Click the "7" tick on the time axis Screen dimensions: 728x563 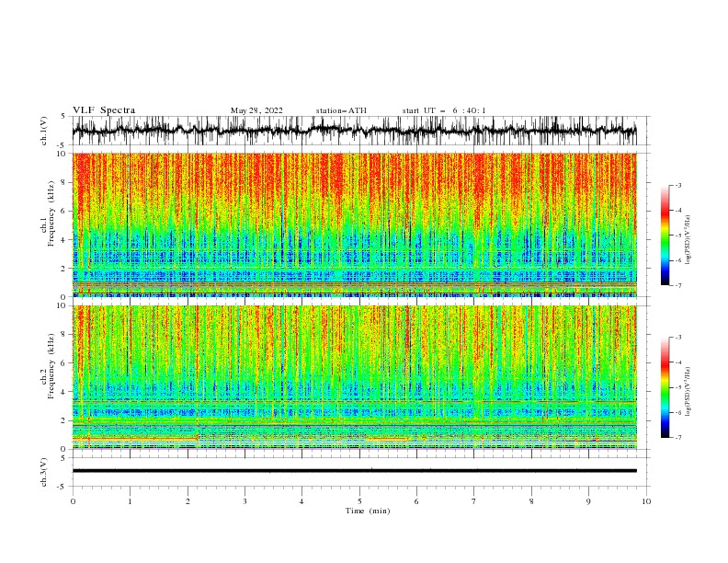[474, 501]
